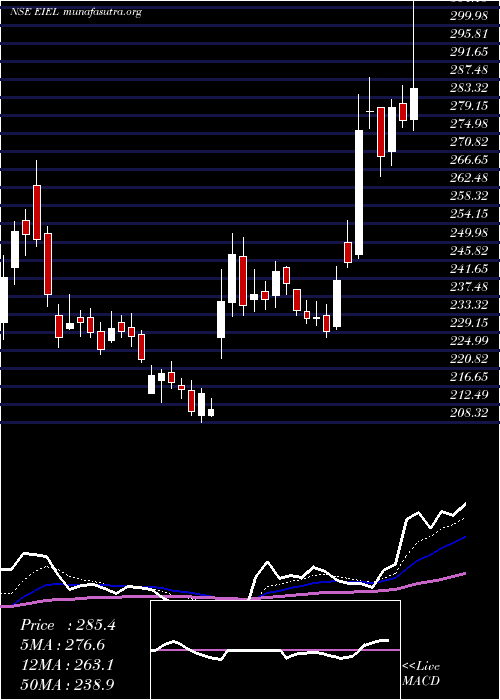Screen dimensions: 500x700
Task: Click the 291.65 price level label
Action: pos(468,52)
